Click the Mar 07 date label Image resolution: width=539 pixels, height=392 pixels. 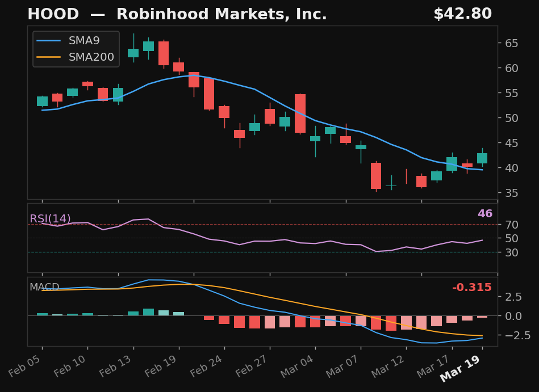(343, 366)
